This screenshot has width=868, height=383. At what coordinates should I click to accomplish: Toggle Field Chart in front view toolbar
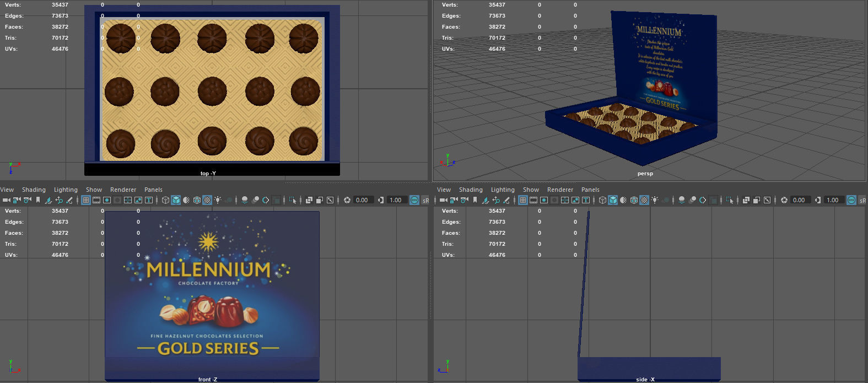[x=127, y=200]
